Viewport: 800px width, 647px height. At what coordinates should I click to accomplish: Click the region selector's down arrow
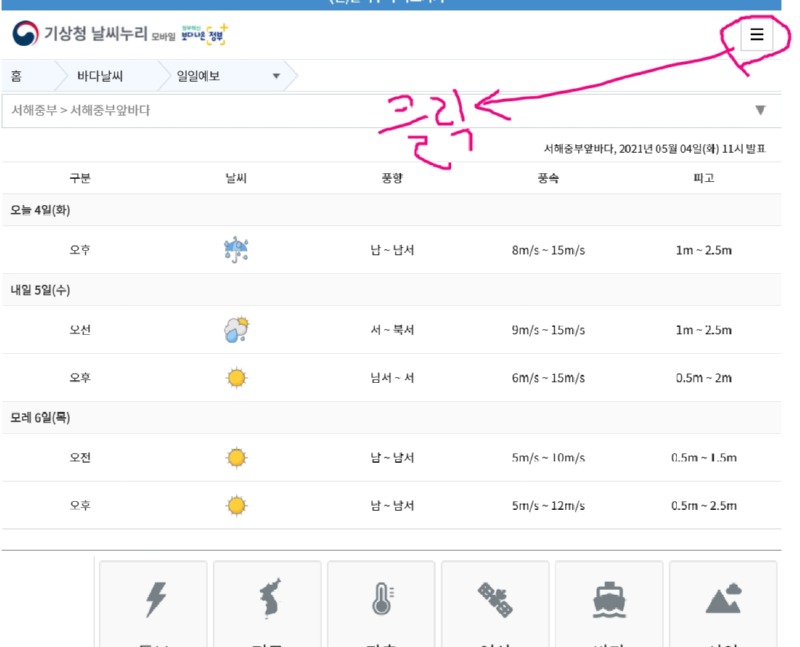[760, 110]
